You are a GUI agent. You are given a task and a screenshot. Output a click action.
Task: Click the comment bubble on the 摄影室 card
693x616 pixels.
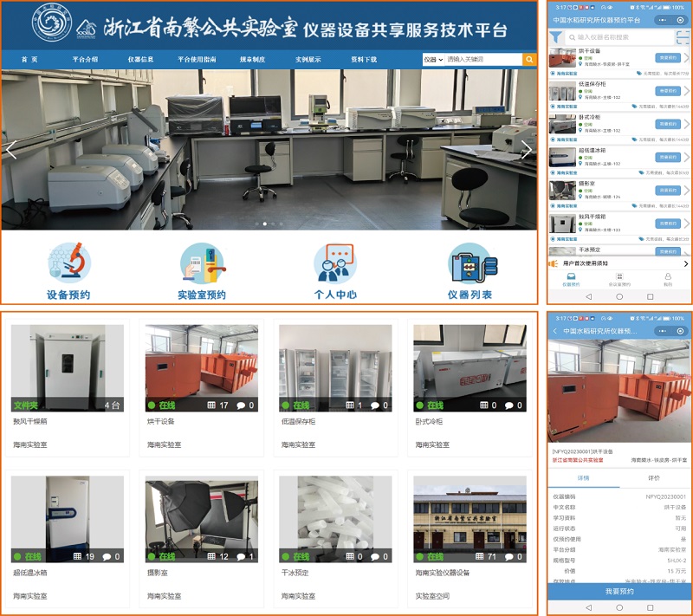tap(241, 557)
